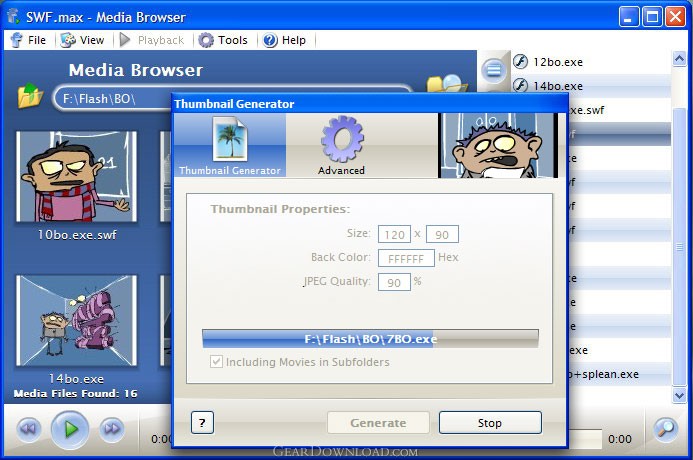The width and height of the screenshot is (693, 460).
Task: Click the Stop button
Action: (x=490, y=423)
